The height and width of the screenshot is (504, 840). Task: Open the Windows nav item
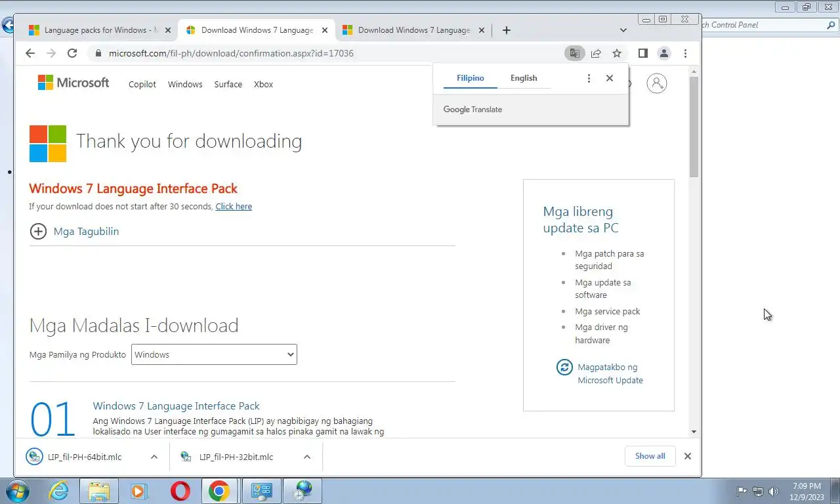[x=185, y=84]
